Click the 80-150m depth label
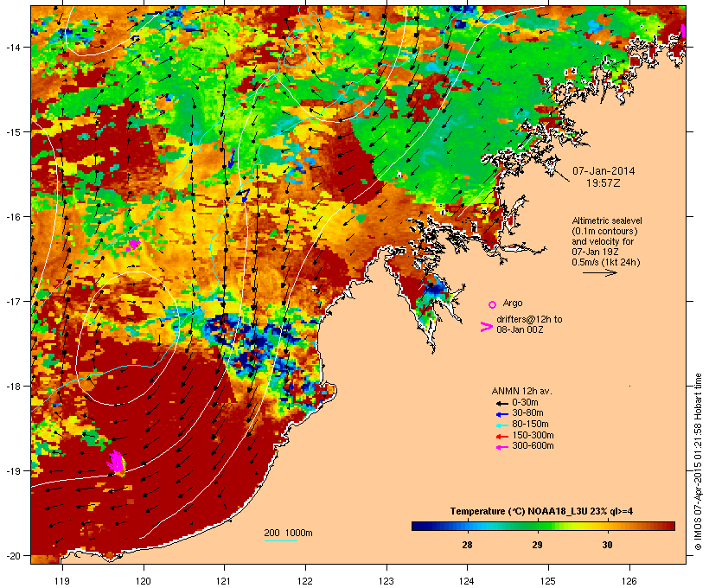The image size is (709, 588). pos(530,425)
